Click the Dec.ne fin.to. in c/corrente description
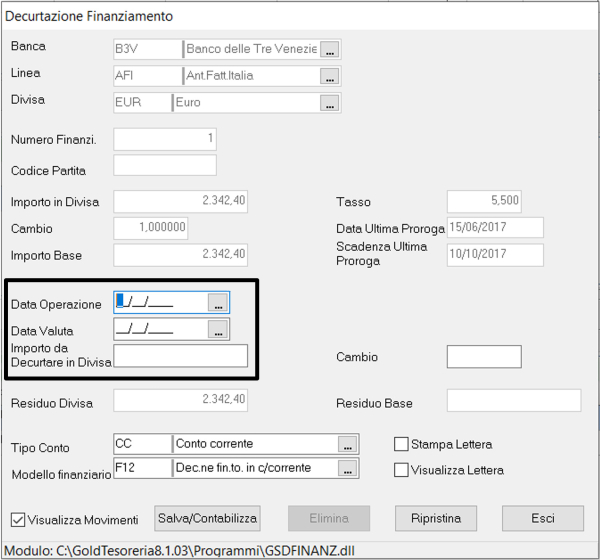Viewport: 600px width, 560px height. click(x=243, y=467)
